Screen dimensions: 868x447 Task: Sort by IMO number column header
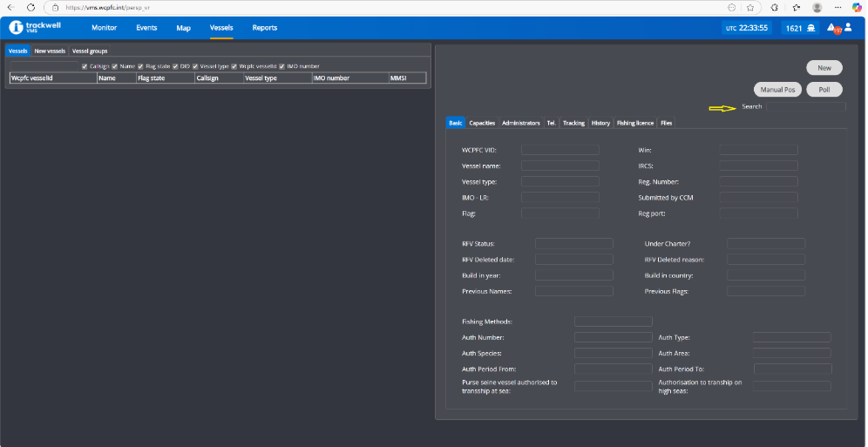(350, 78)
